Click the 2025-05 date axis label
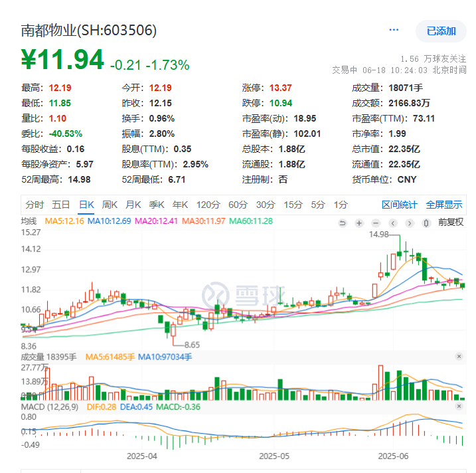The width and height of the screenshot is (476, 473). point(274,456)
